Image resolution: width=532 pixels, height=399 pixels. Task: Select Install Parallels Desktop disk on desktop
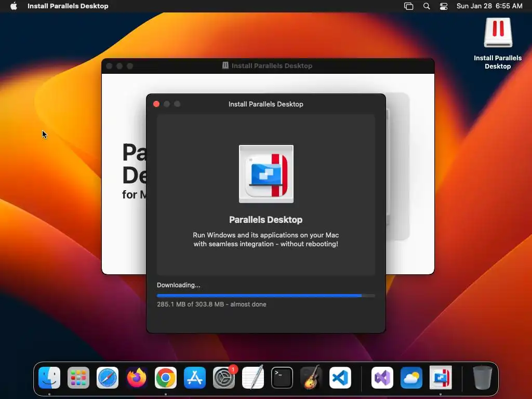[498, 44]
